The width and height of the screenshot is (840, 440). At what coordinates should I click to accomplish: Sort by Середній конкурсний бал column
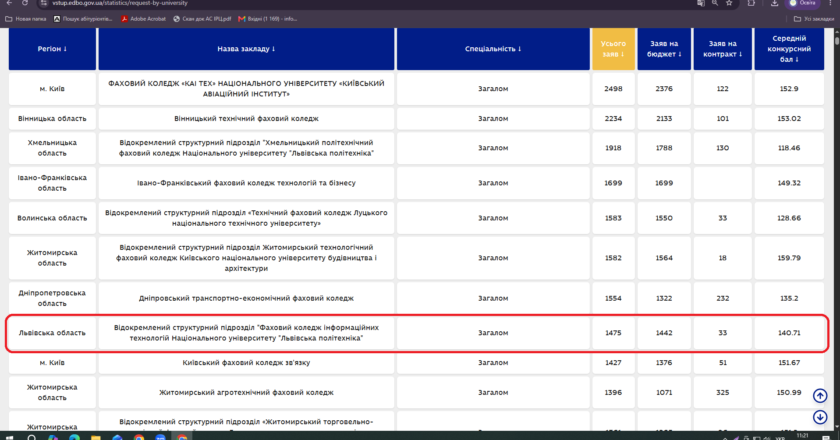(789, 49)
